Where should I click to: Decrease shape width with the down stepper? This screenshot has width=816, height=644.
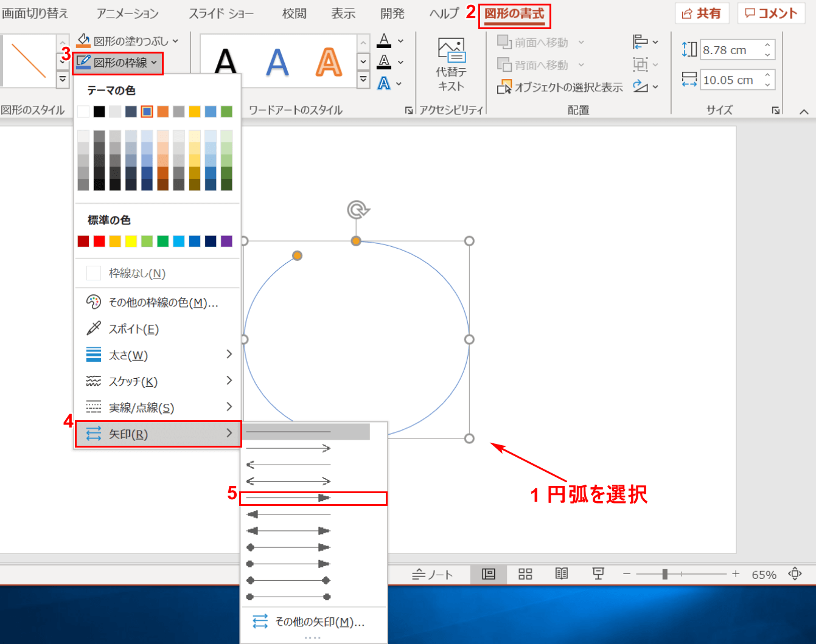coord(768,85)
